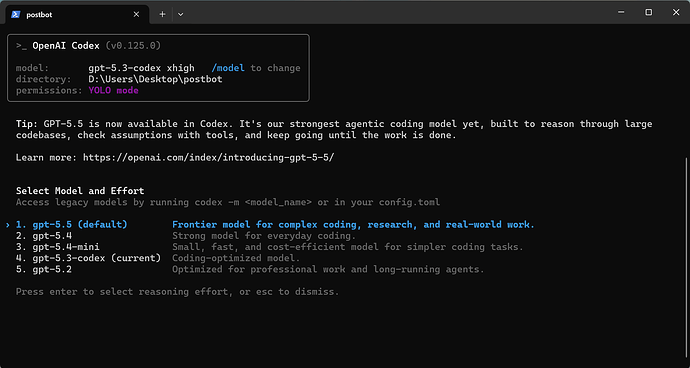This screenshot has width=690, height=368.
Task: Maximize the terminal window
Action: [x=649, y=13]
